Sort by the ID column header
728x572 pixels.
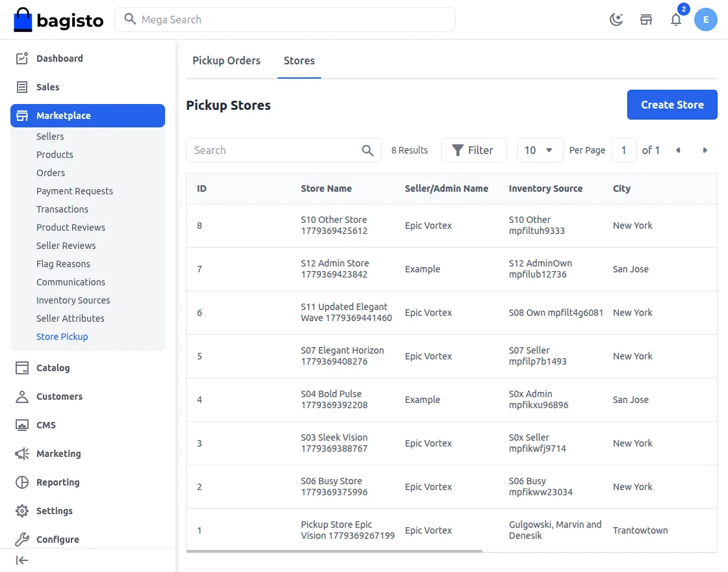(201, 188)
